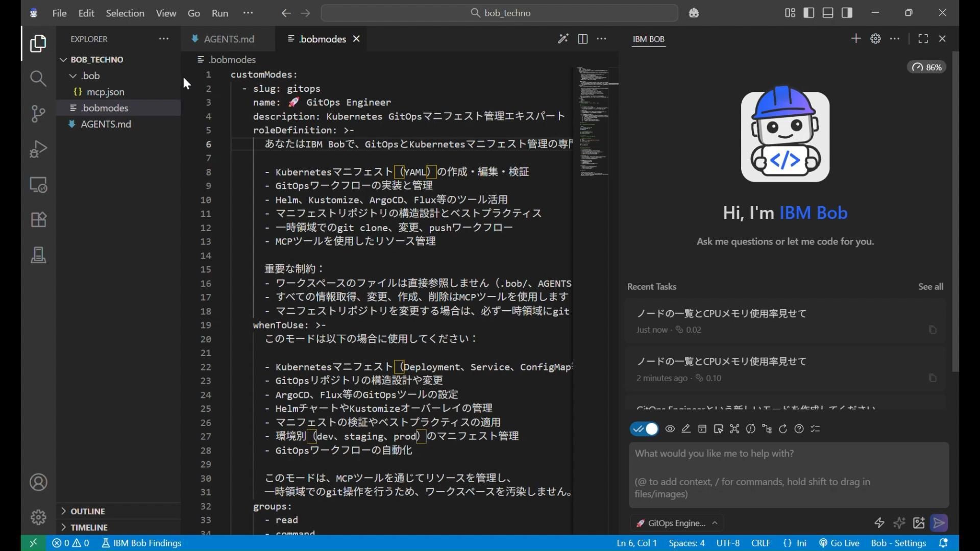Go back with the navigation arrow
This screenshot has height=551, width=980.
tap(286, 13)
